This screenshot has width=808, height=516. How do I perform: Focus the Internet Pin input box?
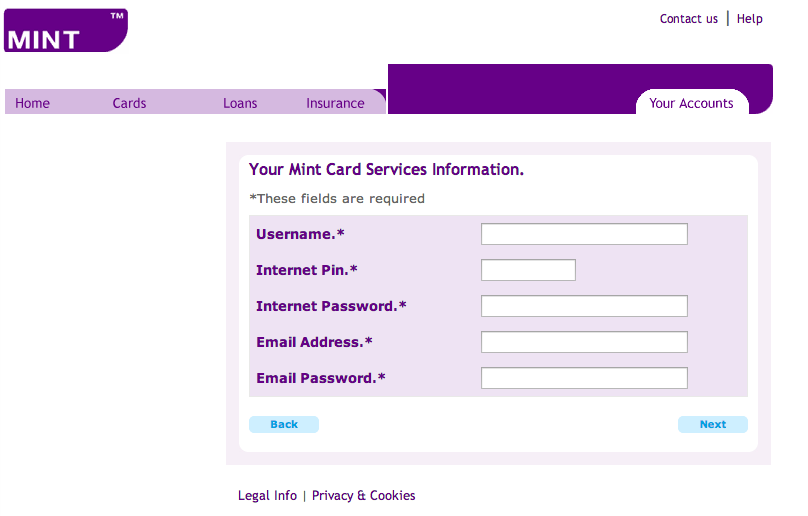click(x=528, y=270)
